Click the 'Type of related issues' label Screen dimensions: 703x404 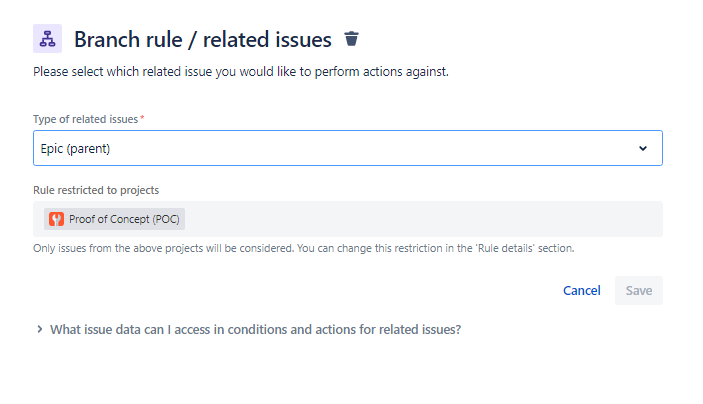(x=86, y=119)
